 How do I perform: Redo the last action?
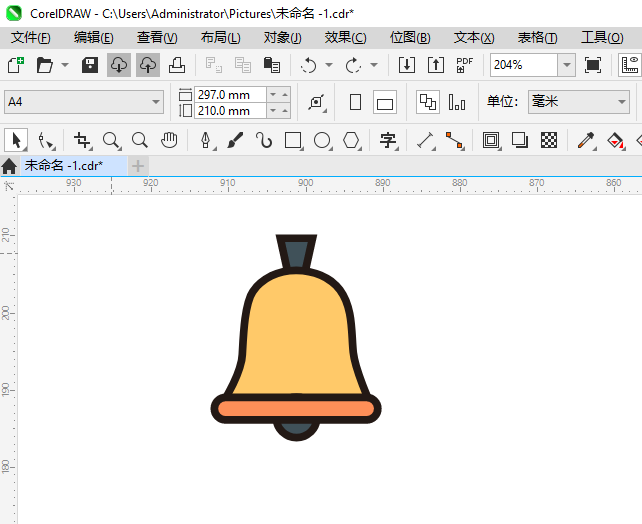click(x=353, y=65)
